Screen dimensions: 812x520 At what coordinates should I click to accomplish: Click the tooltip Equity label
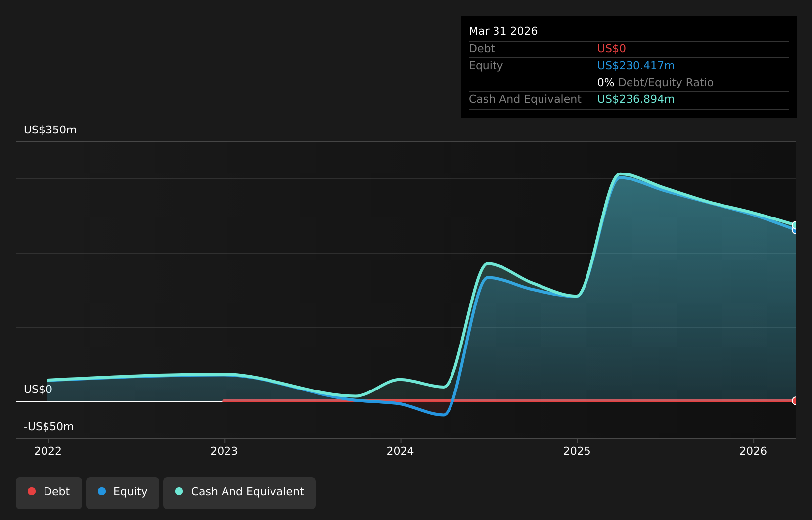tap(486, 66)
